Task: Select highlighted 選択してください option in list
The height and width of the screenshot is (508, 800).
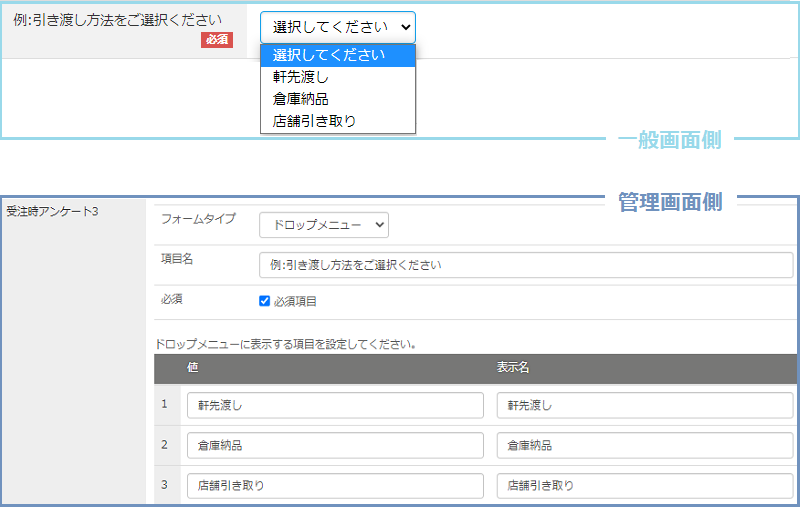Action: coord(338,55)
